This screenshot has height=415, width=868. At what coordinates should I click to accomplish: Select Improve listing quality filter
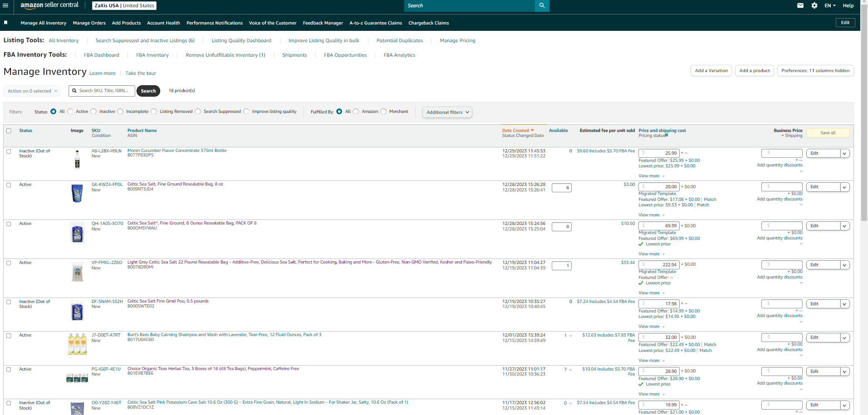point(246,112)
